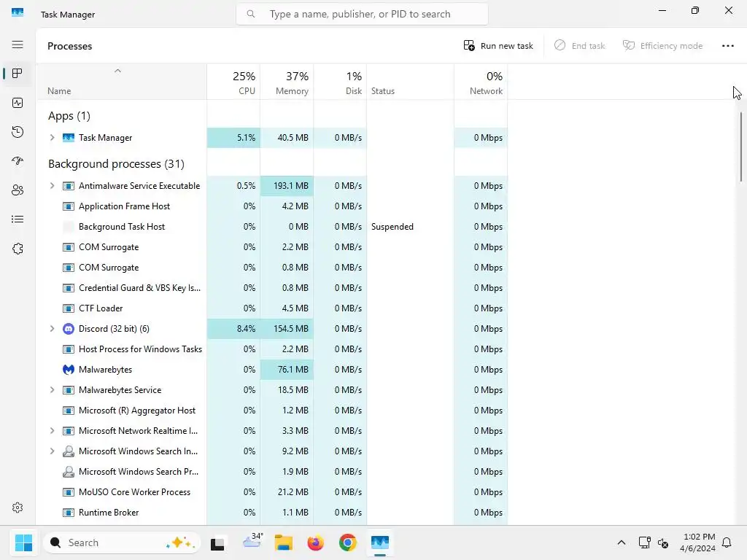Expand Antimalware Service Executable row
The image size is (747, 560).
click(52, 186)
